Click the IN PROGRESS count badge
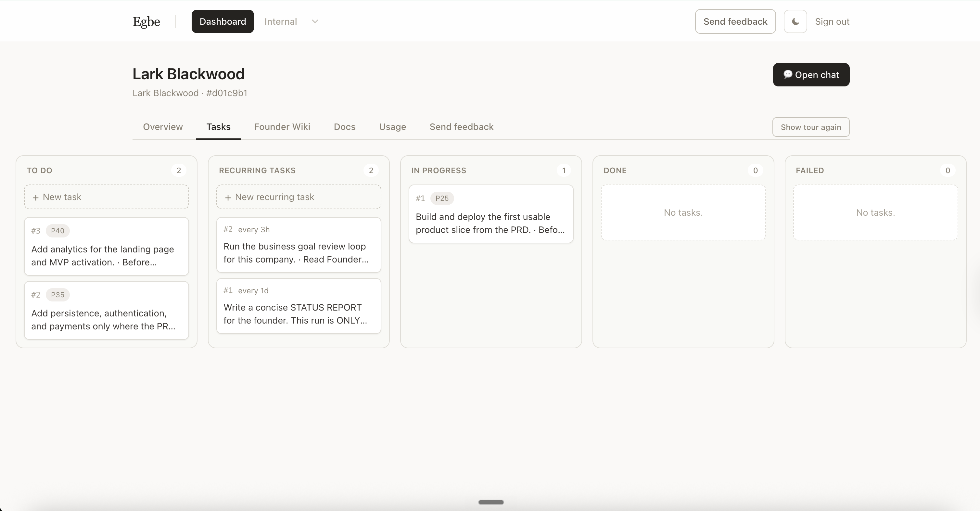 564,171
